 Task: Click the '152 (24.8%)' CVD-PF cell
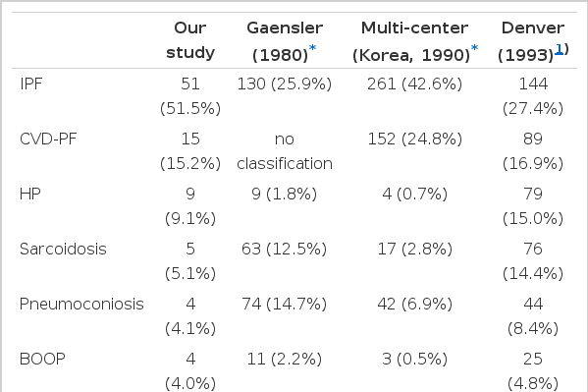click(414, 139)
